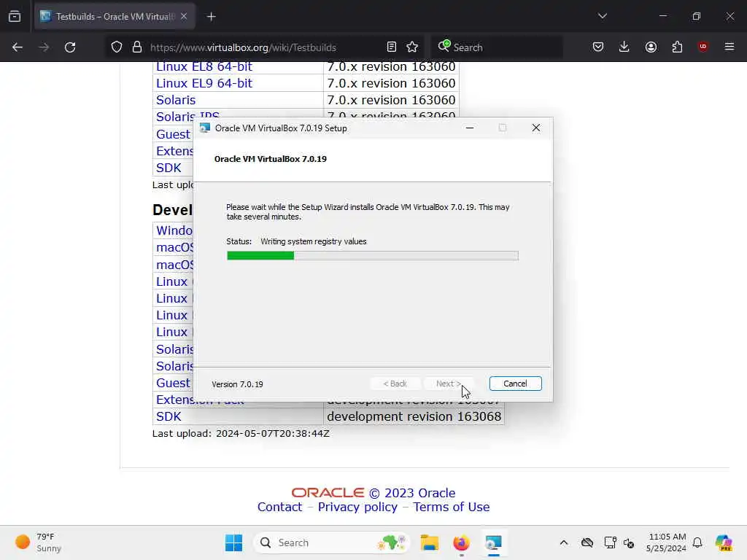Open the cloud sync tray icon
This screenshot has height=560, width=747.
pyautogui.click(x=587, y=542)
